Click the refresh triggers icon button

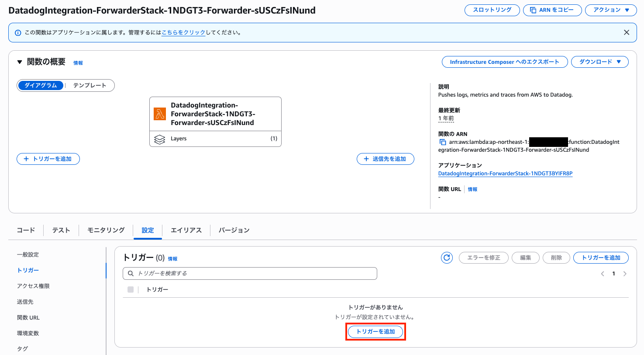[x=447, y=258]
